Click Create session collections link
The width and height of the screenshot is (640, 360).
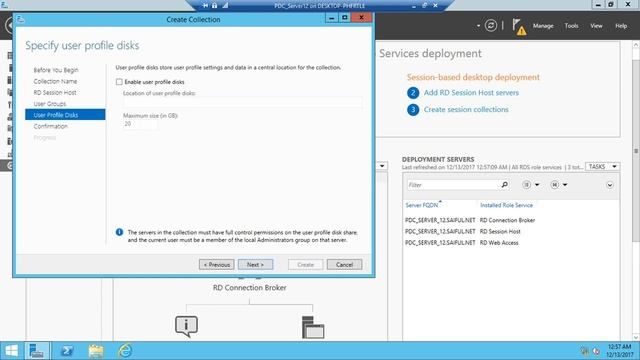[466, 109]
